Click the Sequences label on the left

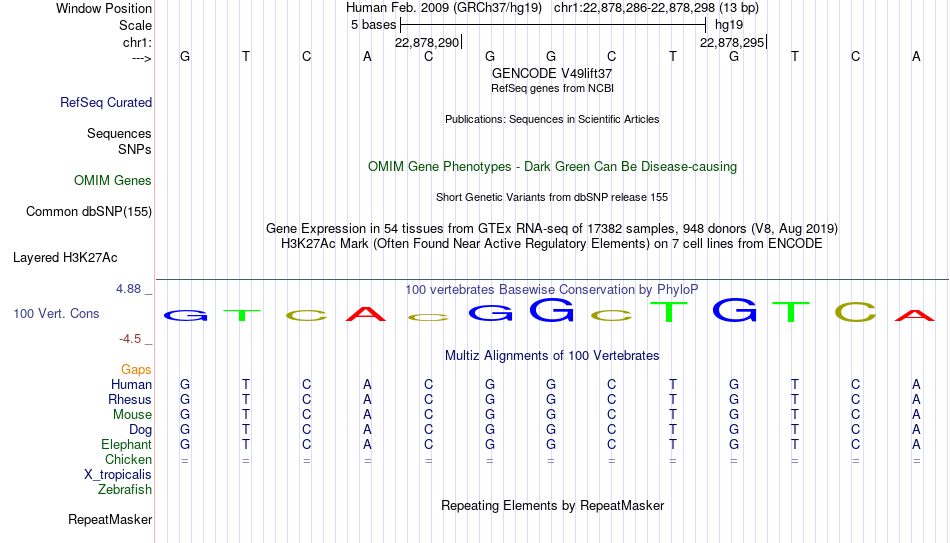[119, 133]
